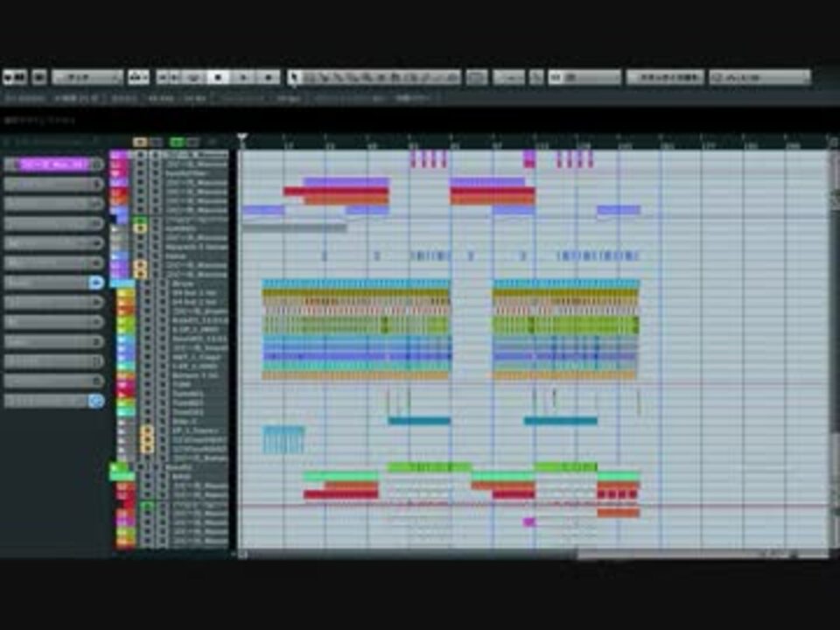The image size is (840, 630).
Task: Click the arrow icon at right end of the purple inspector section
Action: pyautogui.click(x=97, y=164)
